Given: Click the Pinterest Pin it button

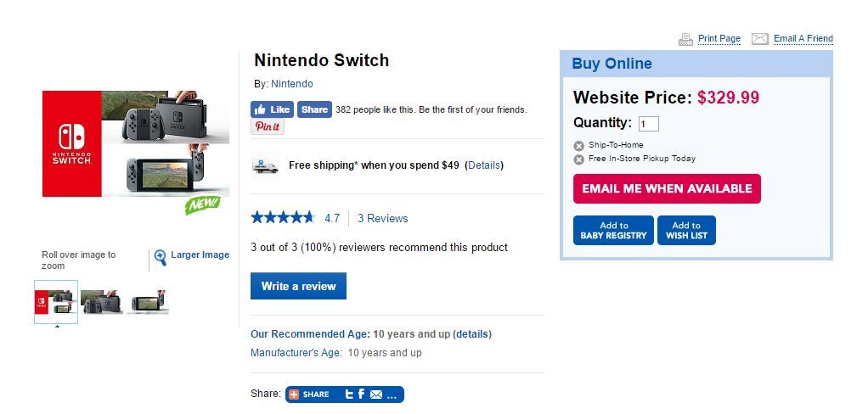Looking at the screenshot, I should [x=268, y=126].
